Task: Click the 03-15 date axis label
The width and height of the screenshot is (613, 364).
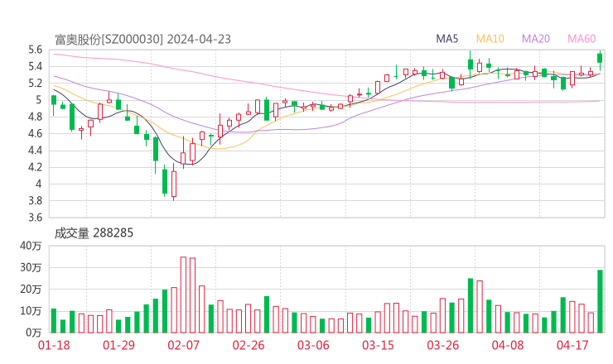Action: pos(378,345)
